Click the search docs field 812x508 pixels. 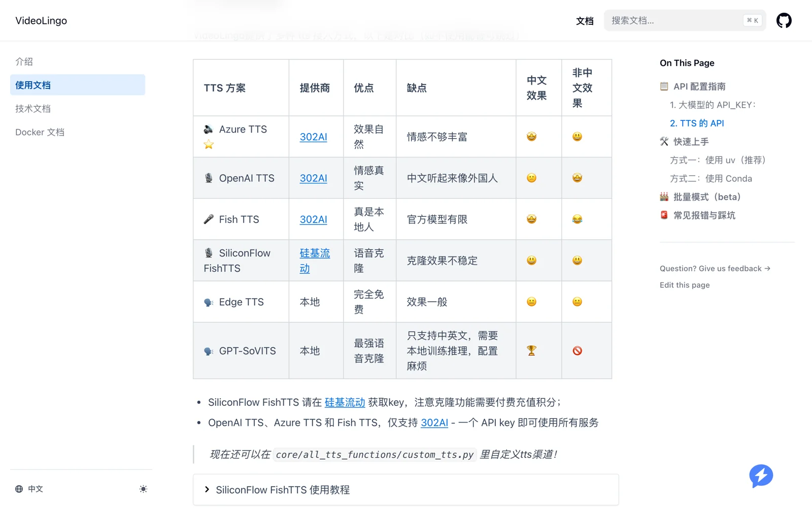[685, 20]
